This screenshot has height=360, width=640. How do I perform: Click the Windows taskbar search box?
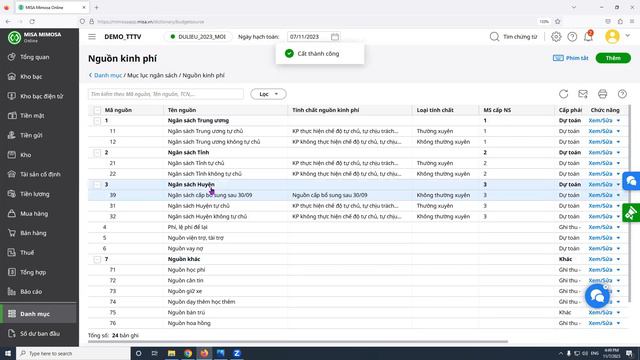[73, 353]
